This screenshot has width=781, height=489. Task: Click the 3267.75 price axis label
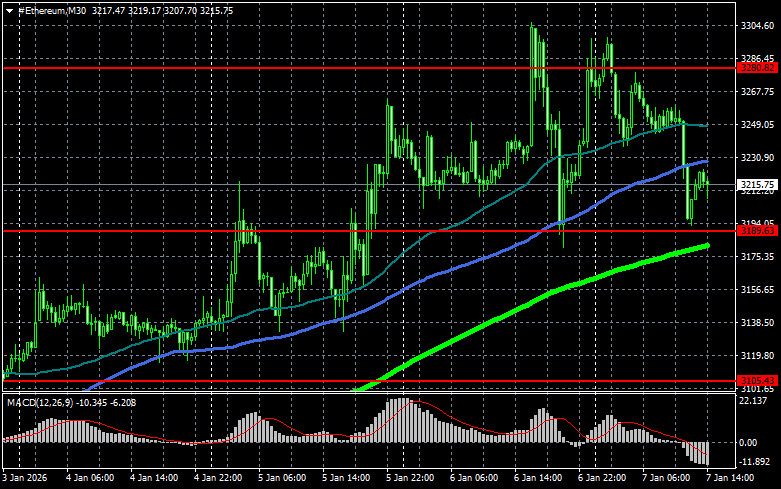pos(757,92)
